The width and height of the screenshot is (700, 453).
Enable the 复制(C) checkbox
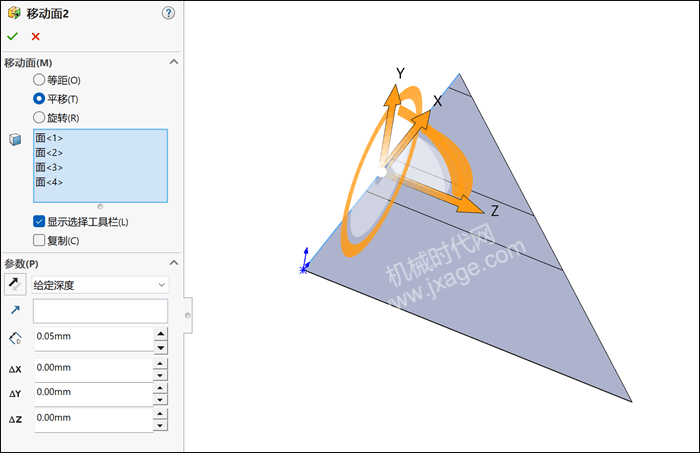click(39, 240)
